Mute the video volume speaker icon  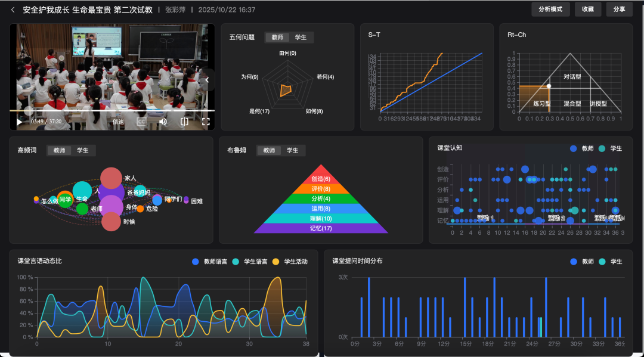pyautogui.click(x=163, y=122)
